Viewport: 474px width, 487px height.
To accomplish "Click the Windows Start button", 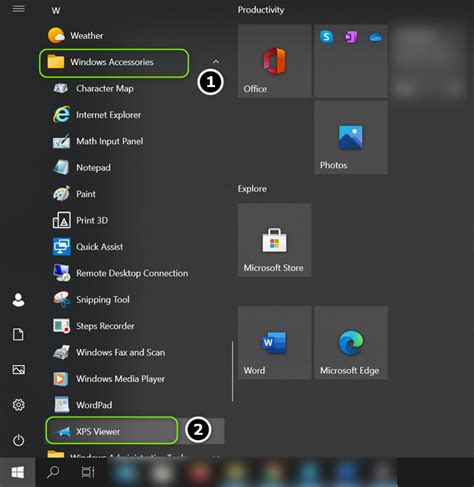I will (x=18, y=472).
